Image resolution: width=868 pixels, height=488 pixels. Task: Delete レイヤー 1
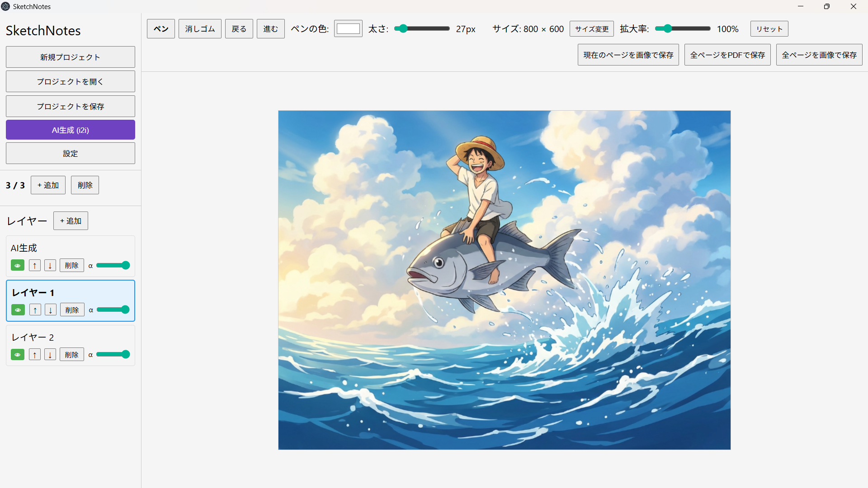point(72,310)
